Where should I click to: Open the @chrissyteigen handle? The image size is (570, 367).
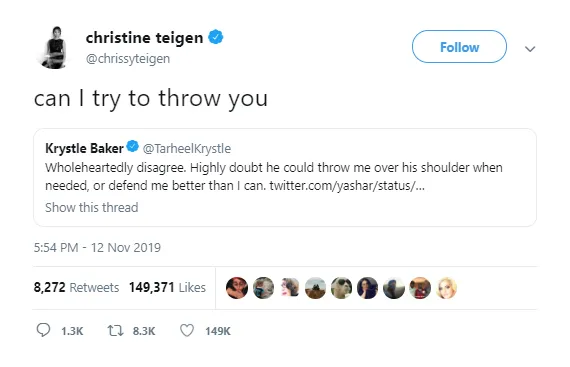coord(128,59)
